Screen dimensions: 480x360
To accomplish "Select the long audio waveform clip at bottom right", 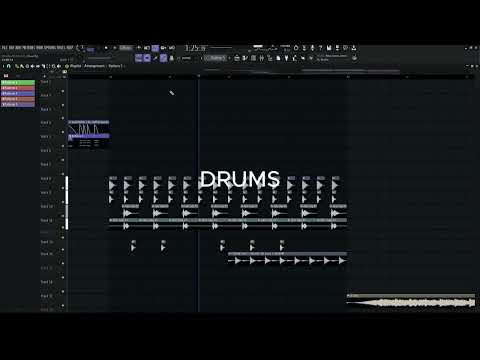I will coord(411,301).
